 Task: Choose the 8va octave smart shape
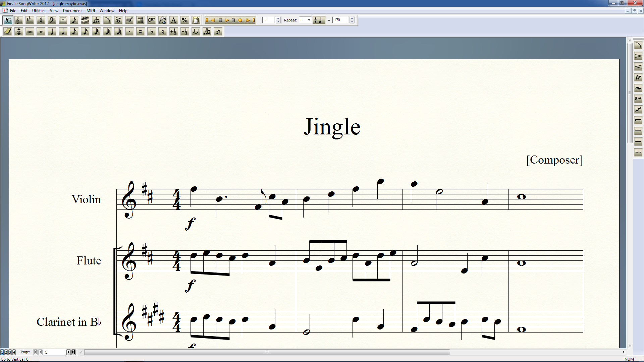[x=638, y=99]
